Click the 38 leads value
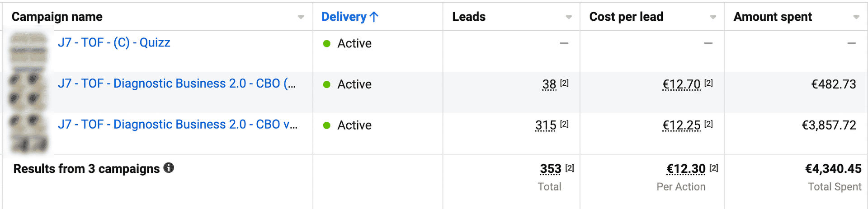Image resolution: width=868 pixels, height=209 pixels. (549, 84)
